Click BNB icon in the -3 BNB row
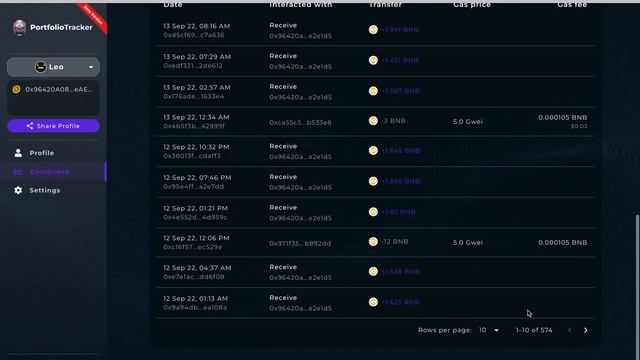Screen dimensions: 640x360 373,120
